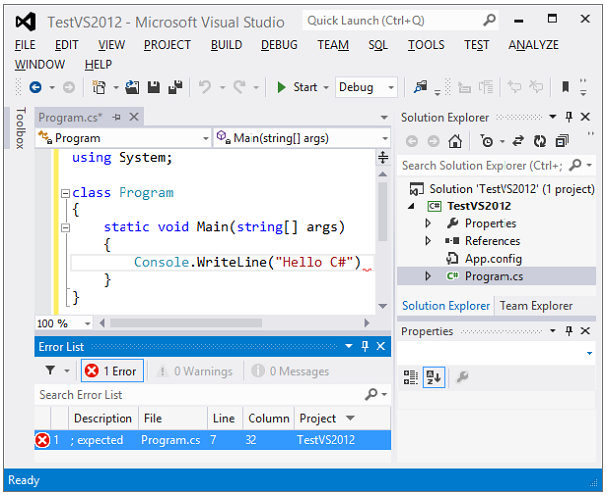This screenshot has height=495, width=606.
Task: Click the Navigate Backward toolbar arrow
Action: click(35, 87)
